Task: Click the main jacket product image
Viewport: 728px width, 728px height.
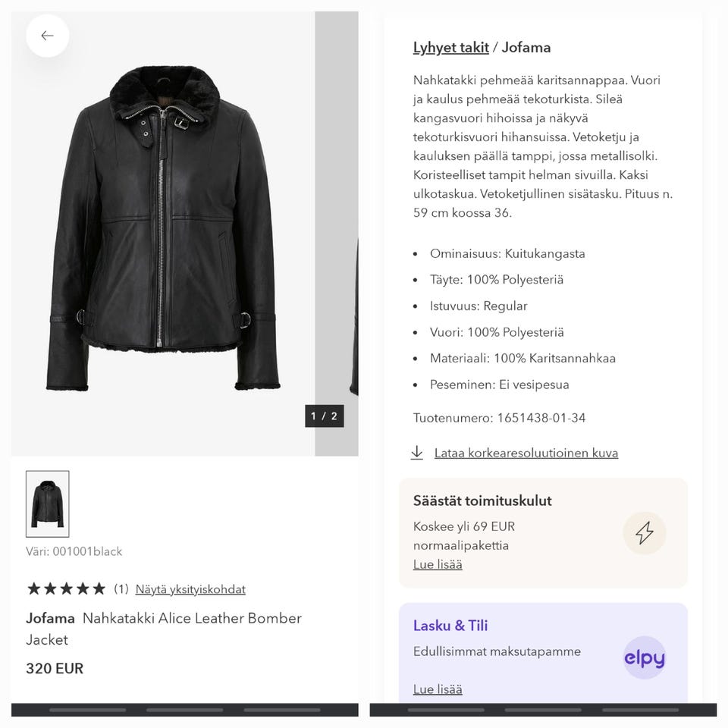Action: [x=162, y=227]
